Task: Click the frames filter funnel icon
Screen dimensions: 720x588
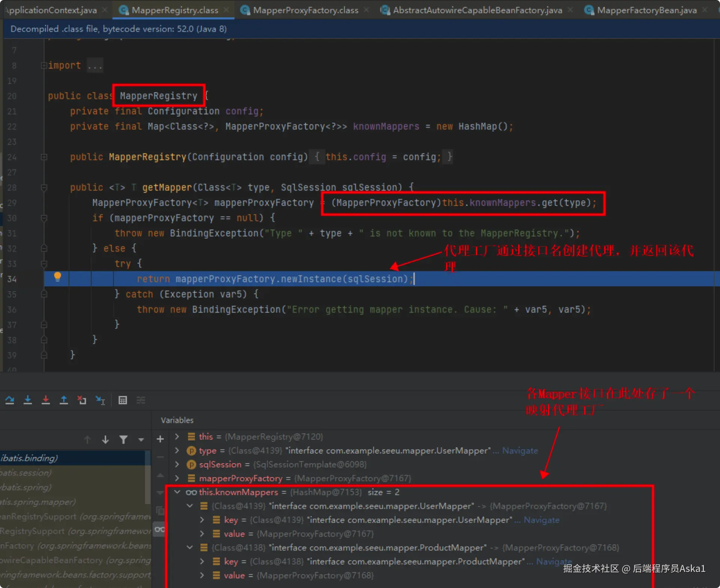Action: click(123, 440)
